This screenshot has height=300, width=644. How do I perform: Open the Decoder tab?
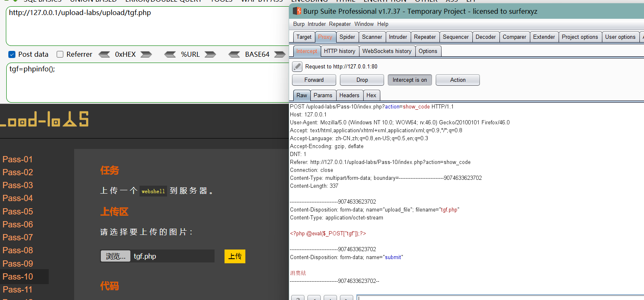pyautogui.click(x=486, y=37)
